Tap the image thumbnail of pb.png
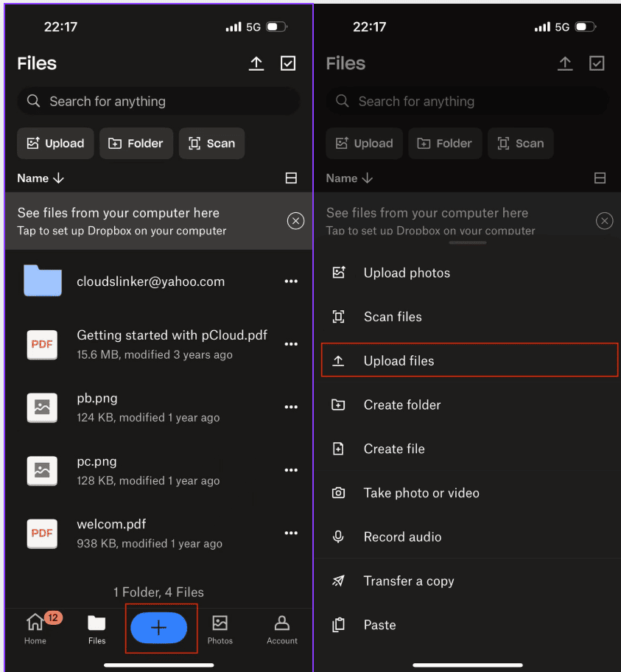The width and height of the screenshot is (621, 672). [x=42, y=407]
